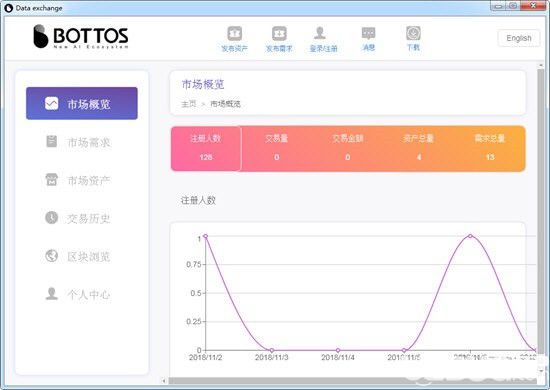Go to 主页 via the breadcrumb
The height and width of the screenshot is (390, 550).
pyautogui.click(x=189, y=104)
